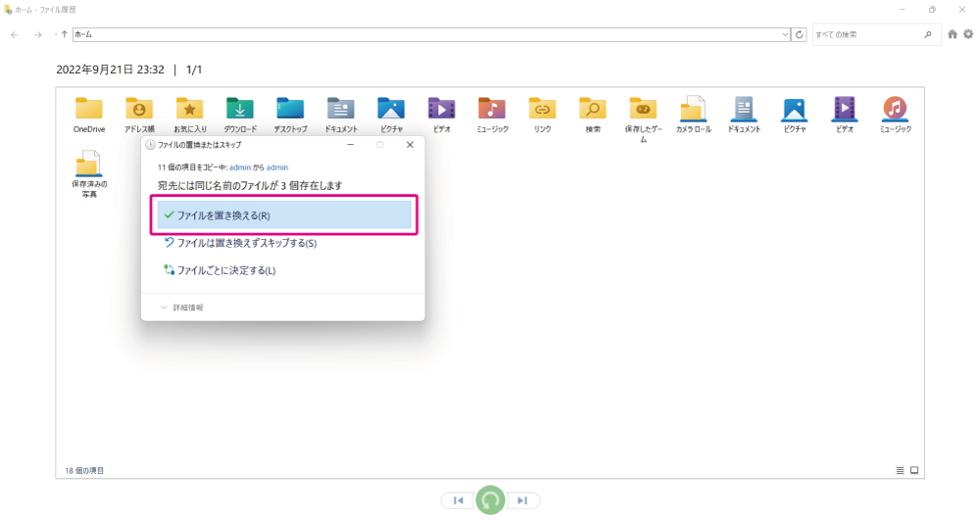Image resolution: width=980 pixels, height=520 pixels.
Task: Choose ファイルを置き換える option
Action: 285,215
